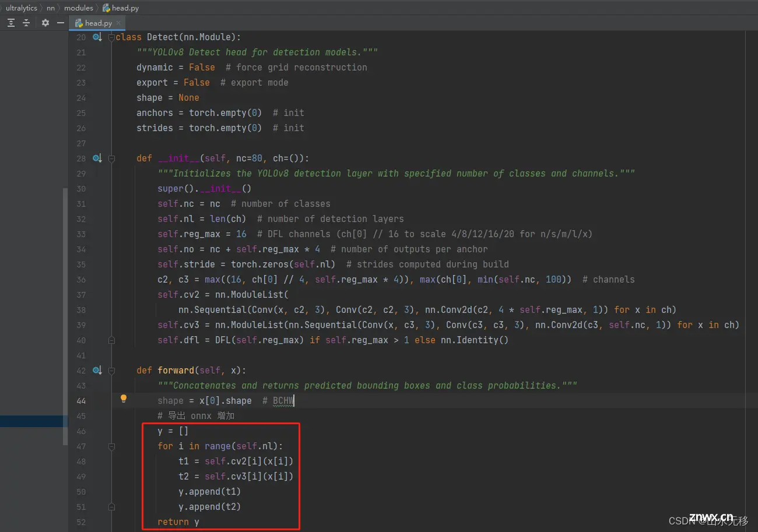This screenshot has width=758, height=532.
Task: Click the override gutter icon beside __init__
Action: [x=97, y=158]
